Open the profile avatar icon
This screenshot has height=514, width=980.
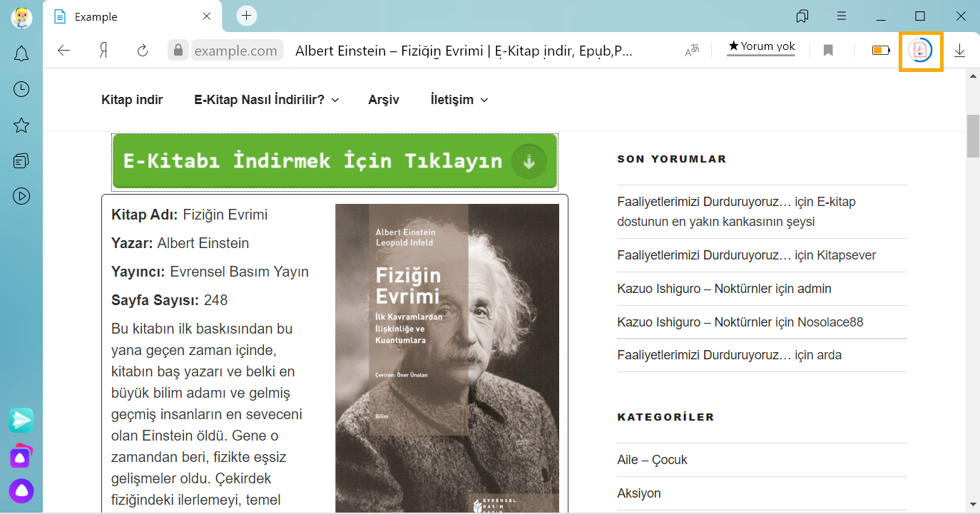tap(21, 17)
